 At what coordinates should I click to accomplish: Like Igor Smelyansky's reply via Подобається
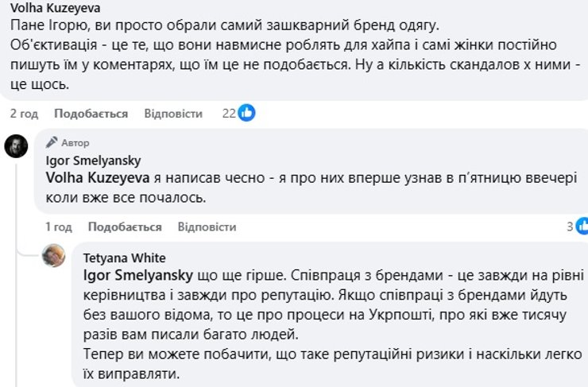(125, 226)
